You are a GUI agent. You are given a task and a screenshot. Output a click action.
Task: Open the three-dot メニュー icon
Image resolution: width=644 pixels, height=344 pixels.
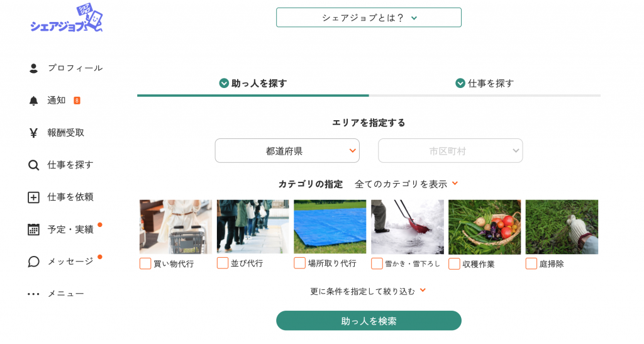point(34,294)
